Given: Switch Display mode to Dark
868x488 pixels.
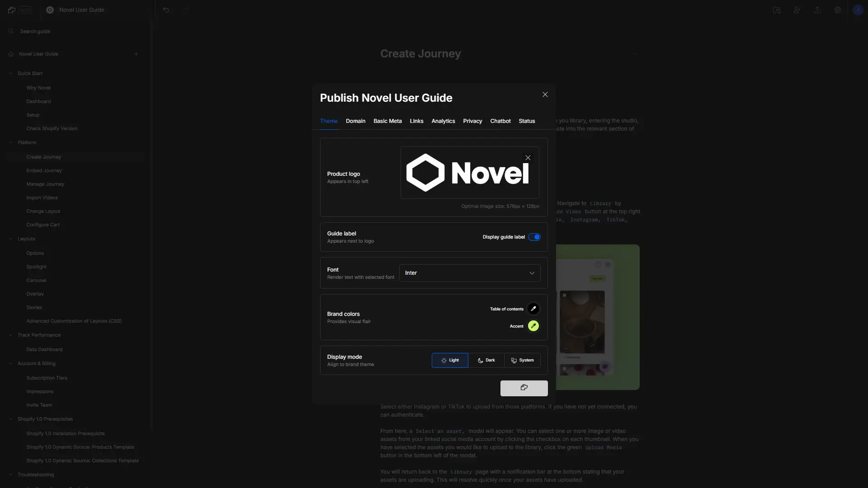Looking at the screenshot, I should (486, 360).
